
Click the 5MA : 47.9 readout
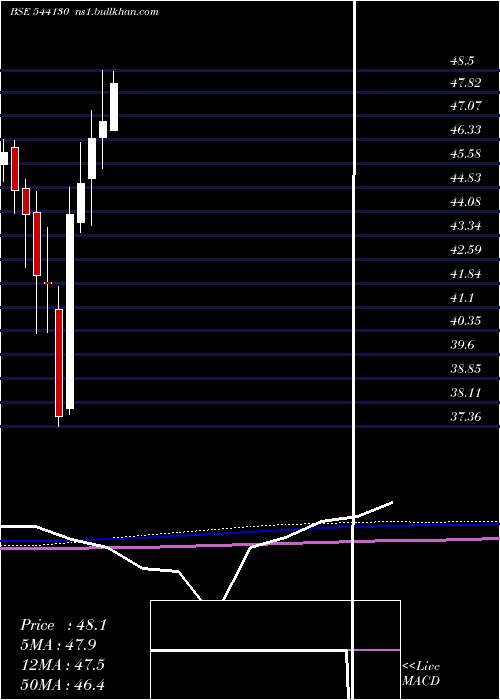59,645
